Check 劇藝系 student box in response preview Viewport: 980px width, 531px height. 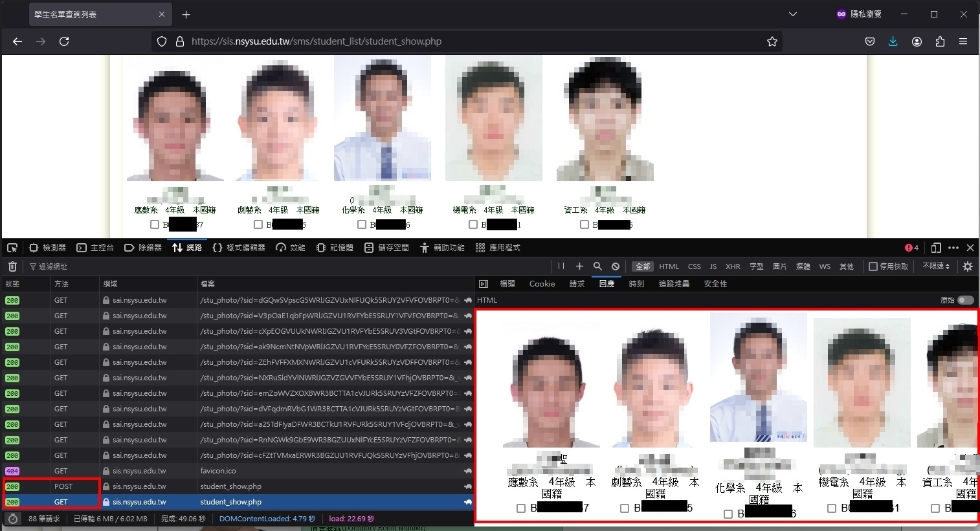click(624, 508)
